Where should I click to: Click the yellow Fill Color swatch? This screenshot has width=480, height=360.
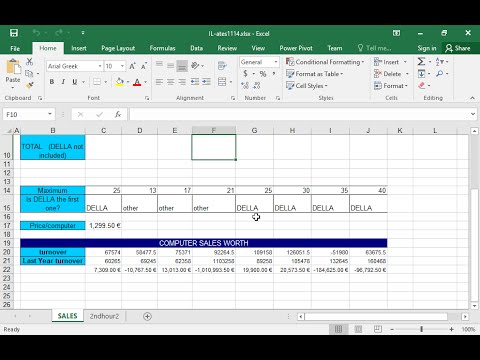120,82
